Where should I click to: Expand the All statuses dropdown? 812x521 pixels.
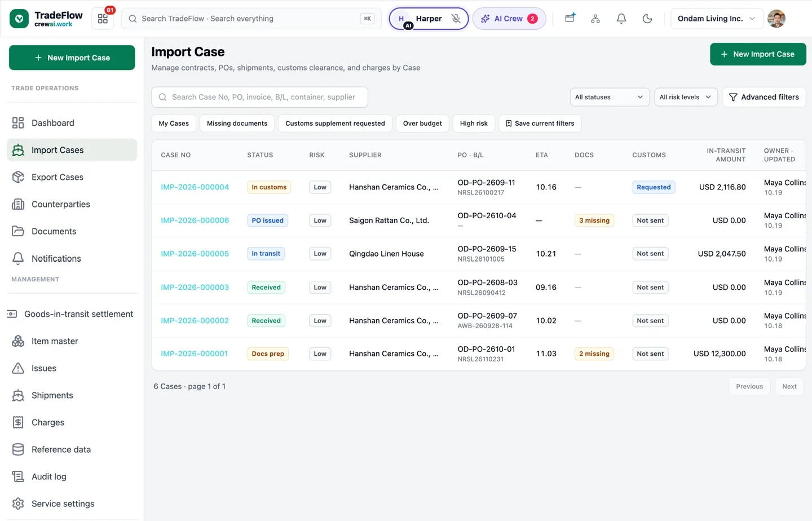point(610,97)
